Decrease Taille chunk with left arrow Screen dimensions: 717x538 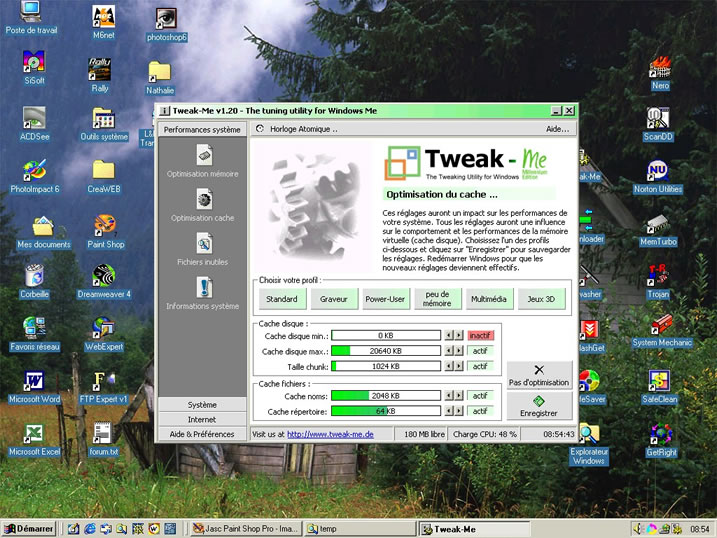click(449, 367)
